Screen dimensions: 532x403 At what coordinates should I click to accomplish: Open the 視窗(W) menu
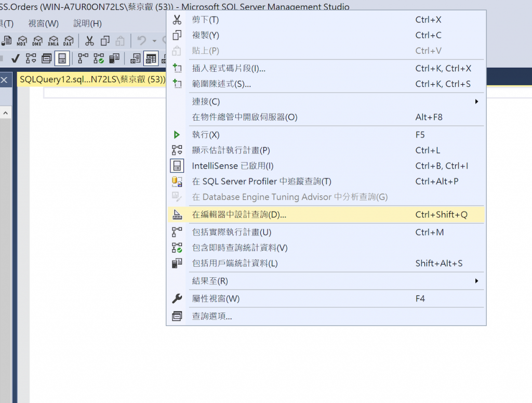click(x=44, y=23)
